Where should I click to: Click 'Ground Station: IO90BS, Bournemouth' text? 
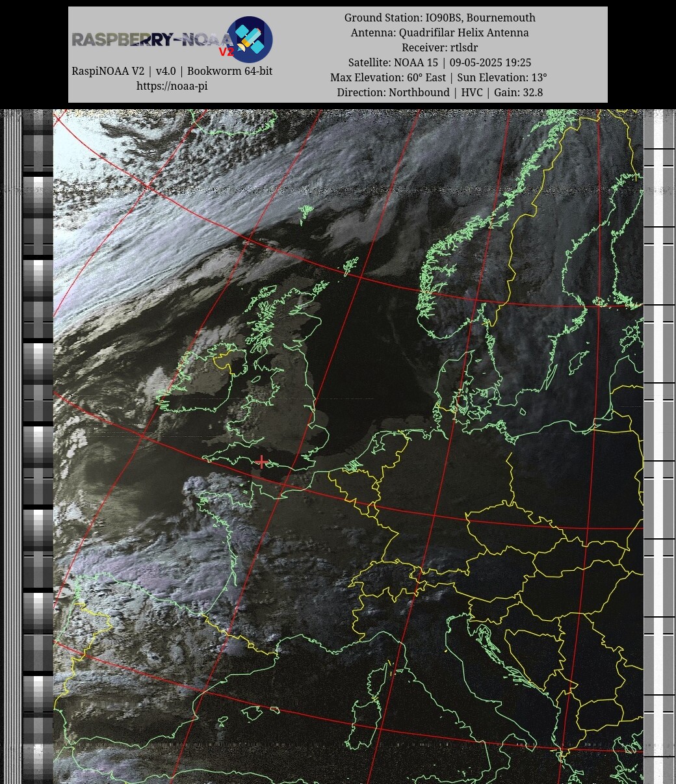coord(439,18)
